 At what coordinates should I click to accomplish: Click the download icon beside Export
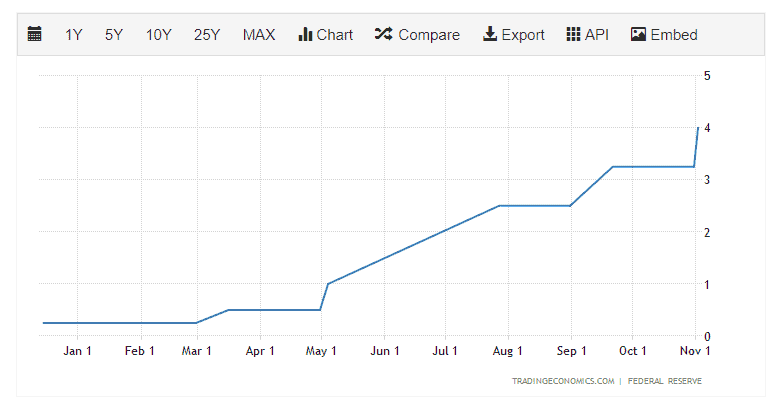pyautogui.click(x=490, y=35)
